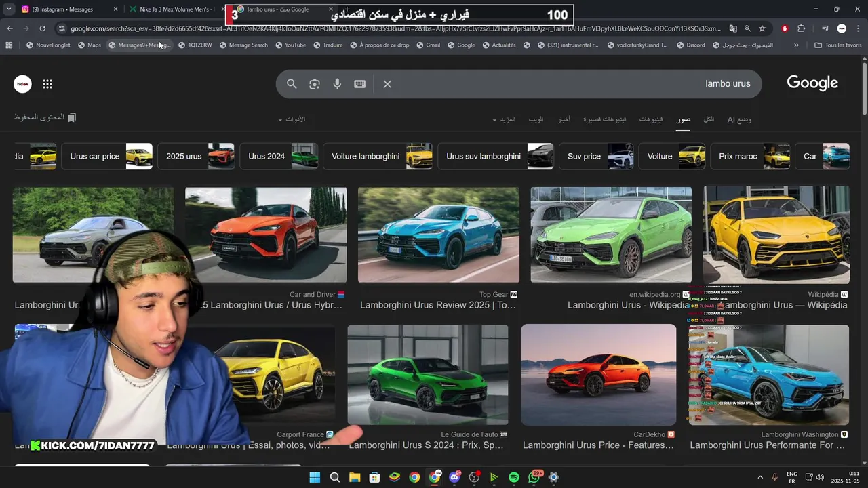Click the Google logo

(x=812, y=83)
